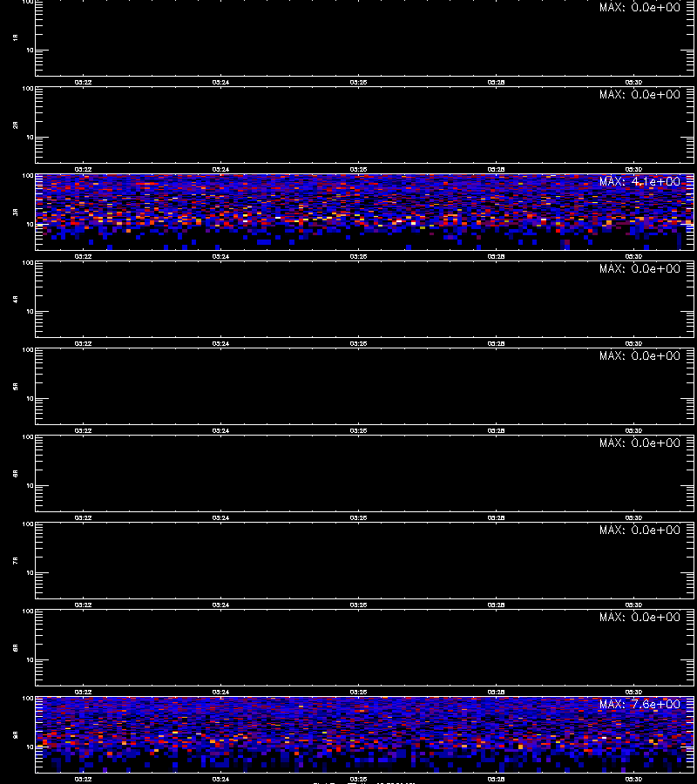The width and height of the screenshot is (697, 784).
Task: Click the 100 y-axis label on panel 6A
Action: [x=28, y=437]
